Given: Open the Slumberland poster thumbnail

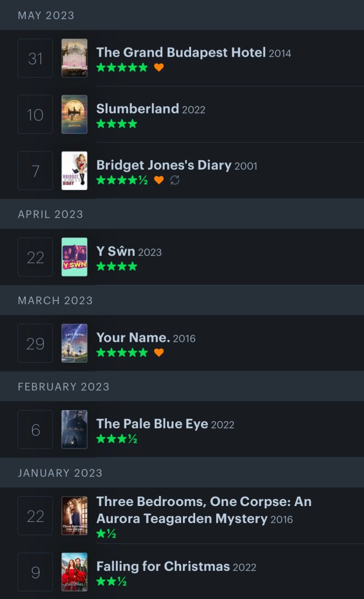Looking at the screenshot, I should pos(74,115).
